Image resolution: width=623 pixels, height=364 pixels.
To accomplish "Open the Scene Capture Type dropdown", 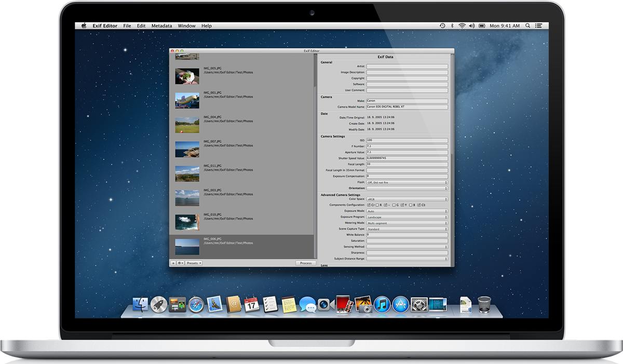I will 407,229.
